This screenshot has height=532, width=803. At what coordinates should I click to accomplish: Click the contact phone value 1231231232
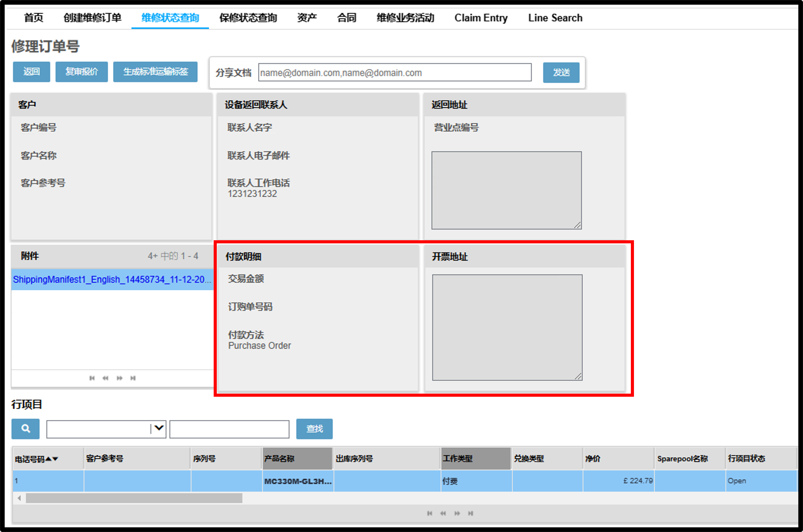coord(252,194)
